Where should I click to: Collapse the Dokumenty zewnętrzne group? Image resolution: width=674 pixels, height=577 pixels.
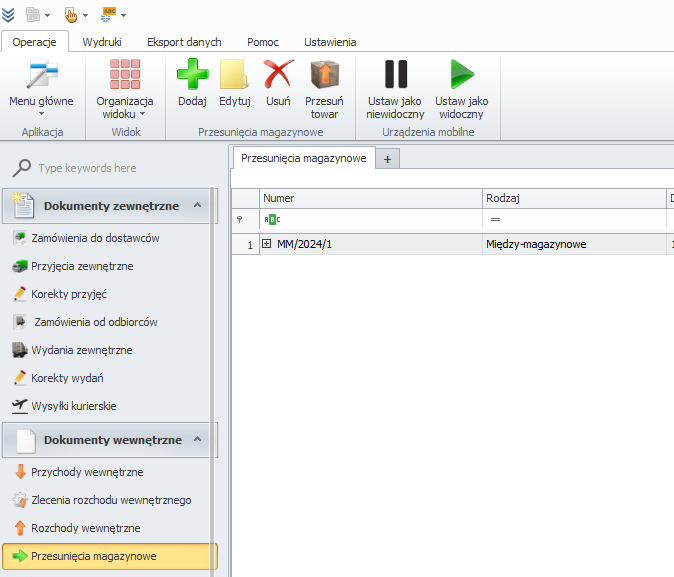pos(197,205)
